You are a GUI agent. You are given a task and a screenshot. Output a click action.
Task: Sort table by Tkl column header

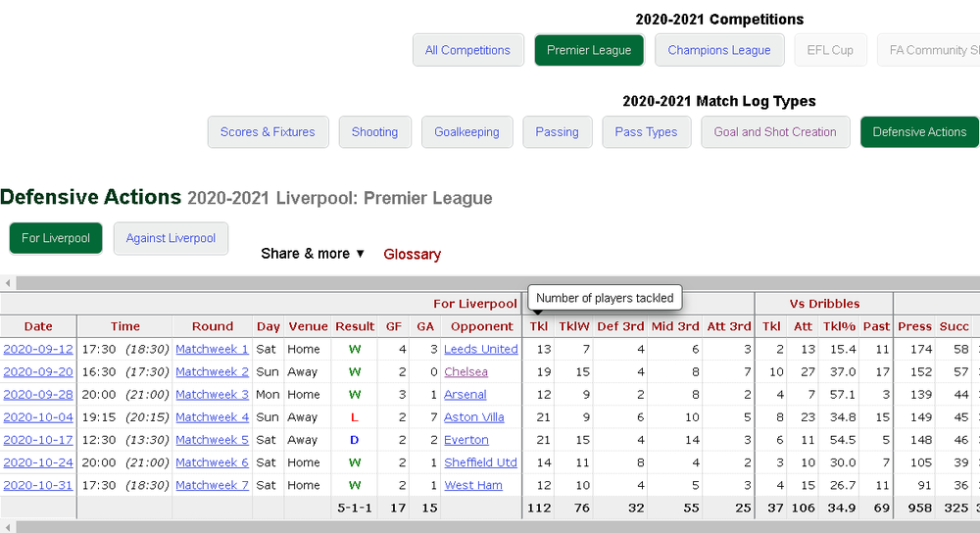538,326
